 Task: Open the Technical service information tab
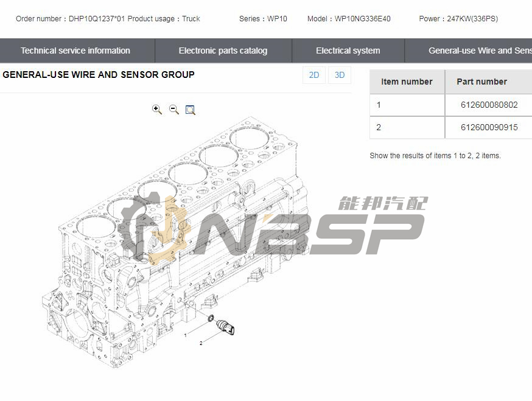75,51
